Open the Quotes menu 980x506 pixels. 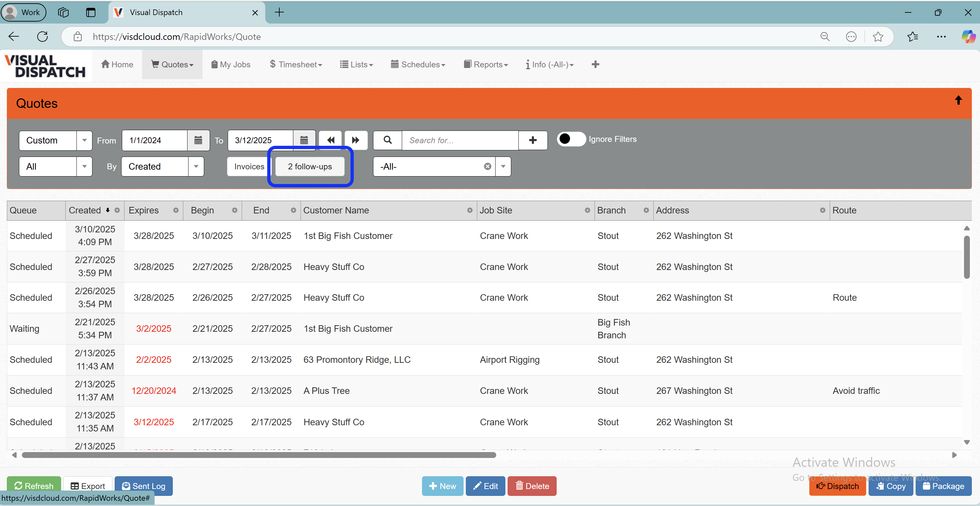pos(172,64)
